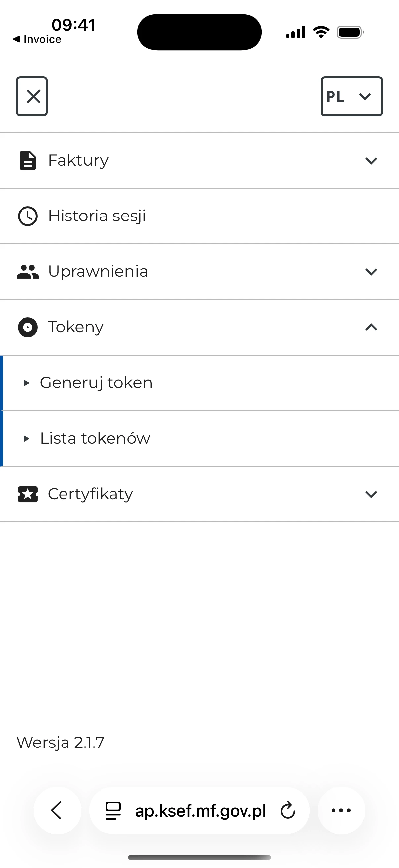Screen dimensions: 399x868
Task: Click the Faktury document icon
Action: [x=28, y=160]
